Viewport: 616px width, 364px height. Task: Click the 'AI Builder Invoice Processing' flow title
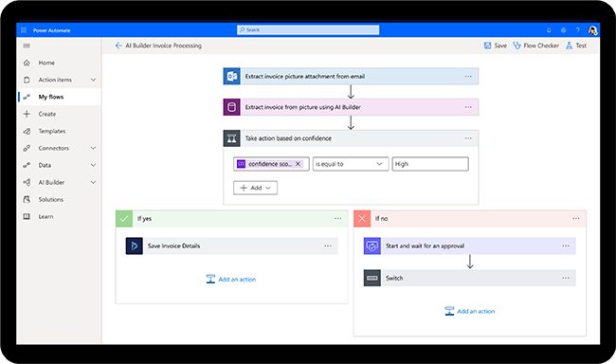point(163,45)
